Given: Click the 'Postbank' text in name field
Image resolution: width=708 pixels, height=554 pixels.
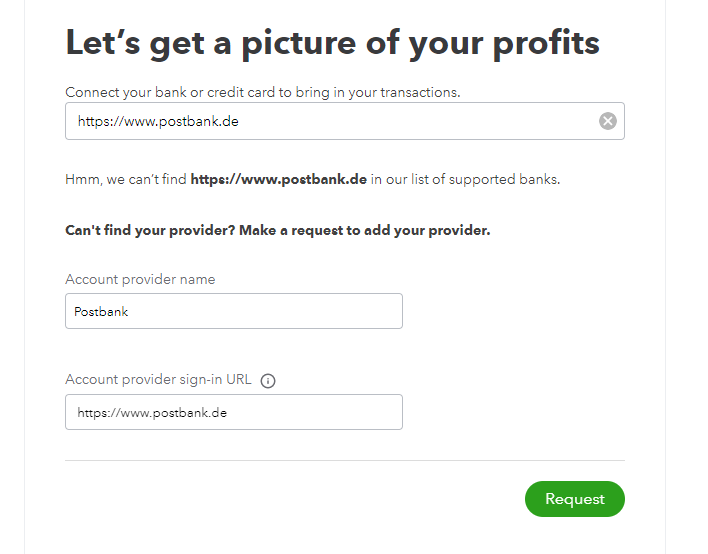Looking at the screenshot, I should 102,311.
